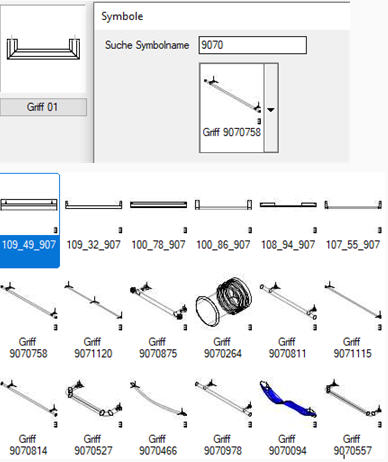Select handle symbol 109_49_907

pyautogui.click(x=29, y=221)
